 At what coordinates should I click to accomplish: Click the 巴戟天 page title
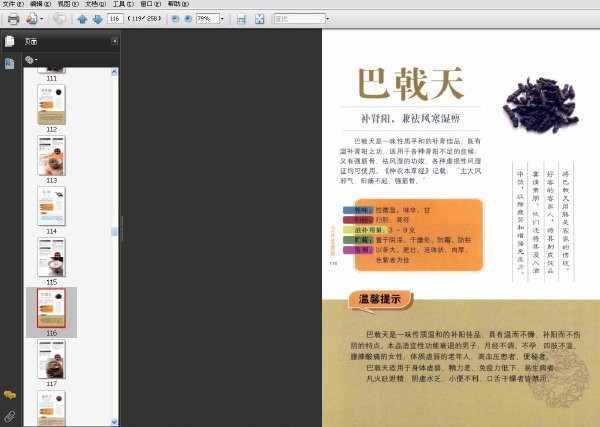click(411, 84)
